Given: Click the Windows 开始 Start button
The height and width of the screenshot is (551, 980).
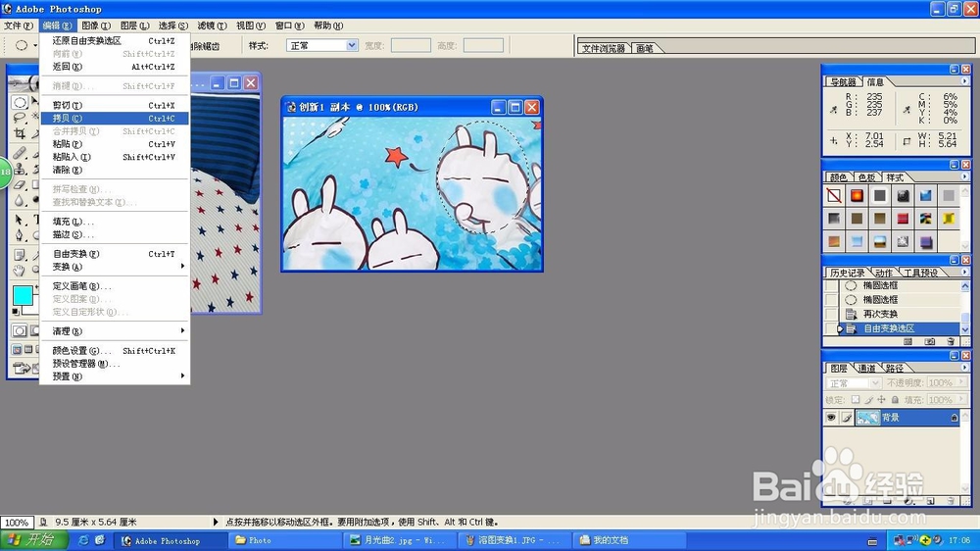Looking at the screenshot, I should tap(34, 540).
